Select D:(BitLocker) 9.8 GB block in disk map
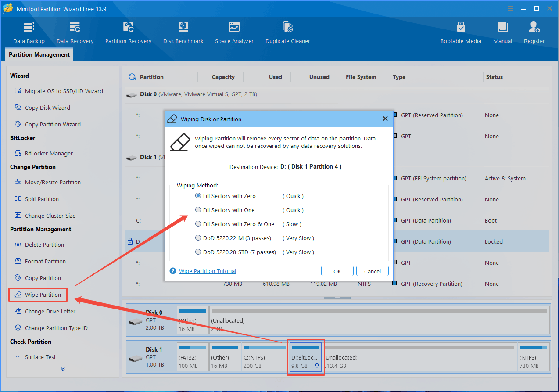 pos(306,357)
